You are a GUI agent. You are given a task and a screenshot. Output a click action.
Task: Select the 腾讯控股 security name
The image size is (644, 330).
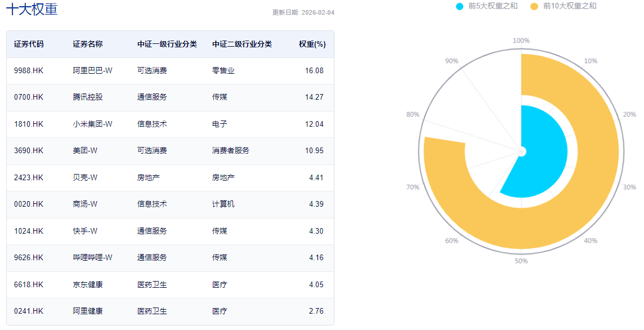88,97
